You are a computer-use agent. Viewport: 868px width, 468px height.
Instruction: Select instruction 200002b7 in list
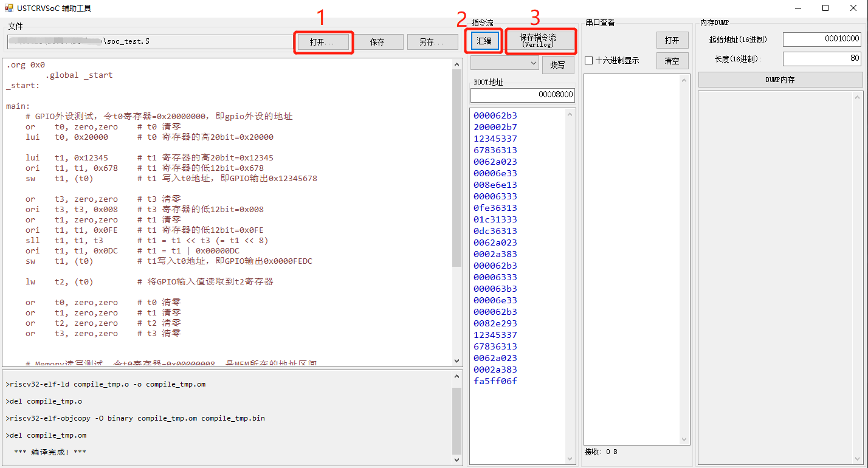pos(495,127)
